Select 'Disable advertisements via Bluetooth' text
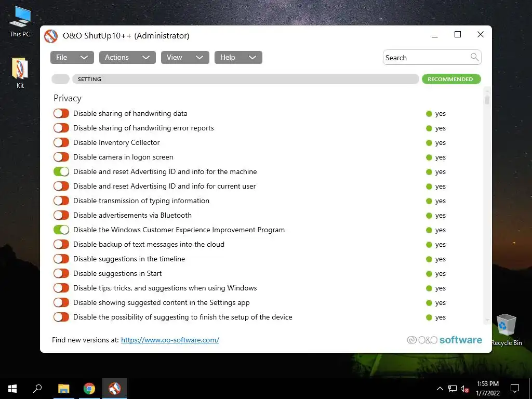This screenshot has height=399, width=532. pyautogui.click(x=132, y=215)
